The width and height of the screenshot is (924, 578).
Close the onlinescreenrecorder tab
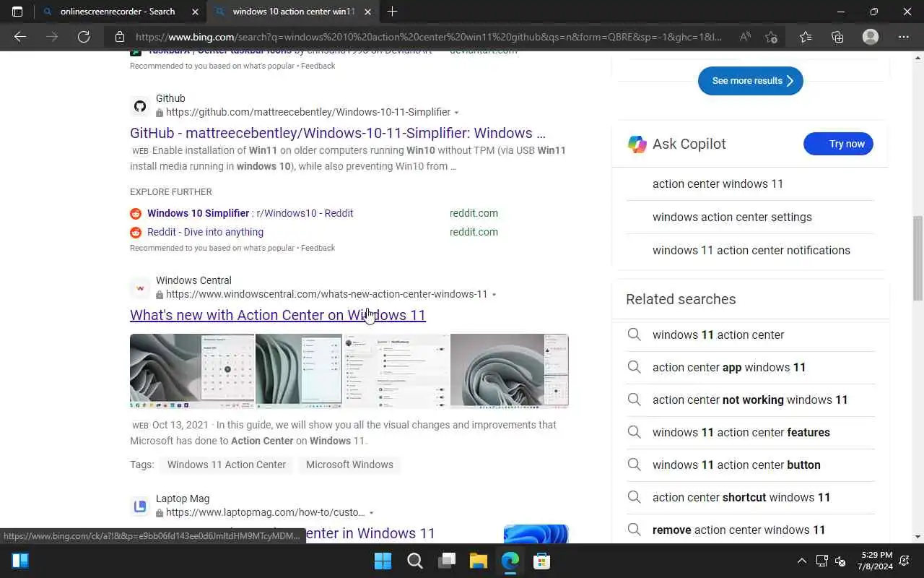[x=196, y=12]
